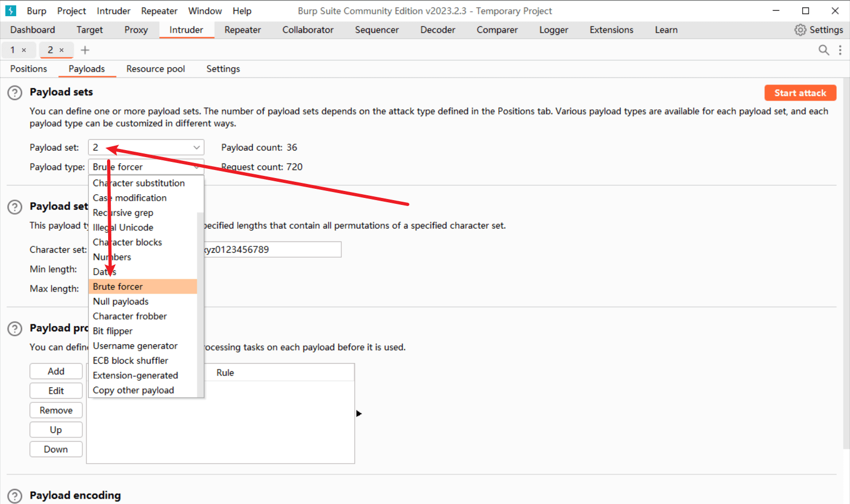Select Numbers from payload type list
The image size is (850, 504).
coord(112,257)
